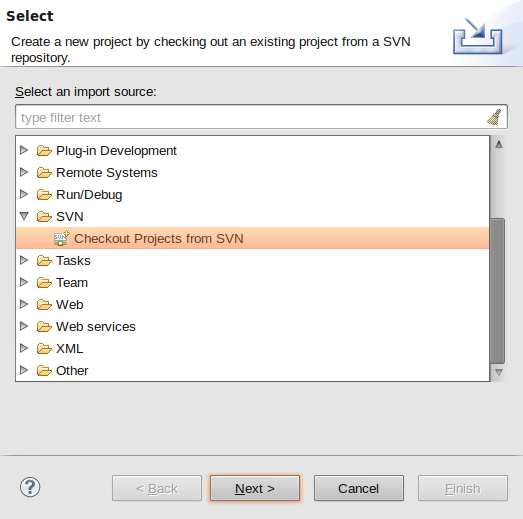Open the help question mark icon

[x=30, y=487]
